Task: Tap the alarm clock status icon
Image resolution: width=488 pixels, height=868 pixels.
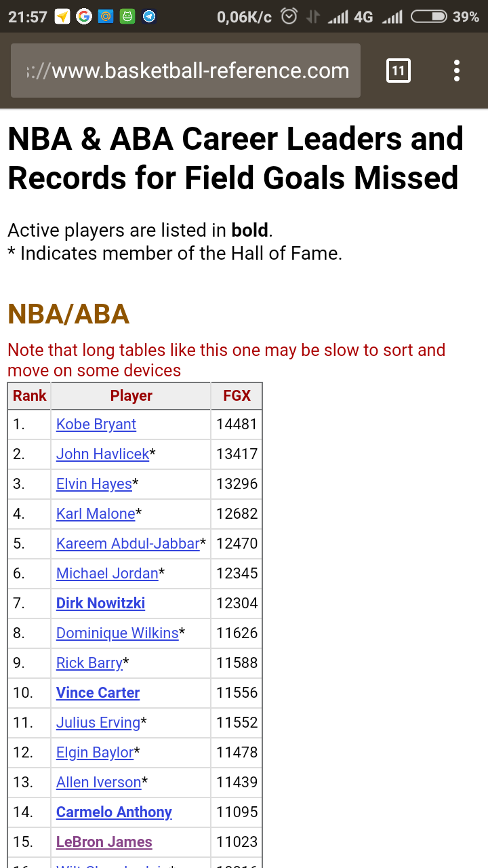Action: (x=289, y=17)
